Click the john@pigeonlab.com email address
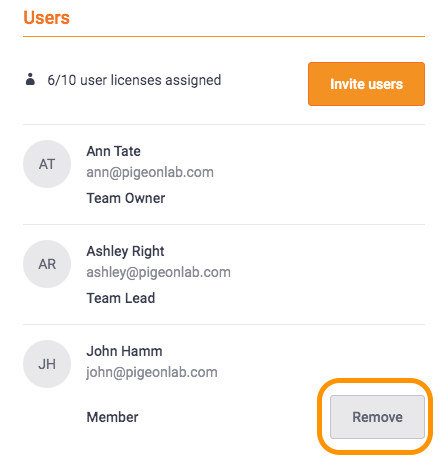This screenshot has width=439, height=460. click(x=152, y=373)
